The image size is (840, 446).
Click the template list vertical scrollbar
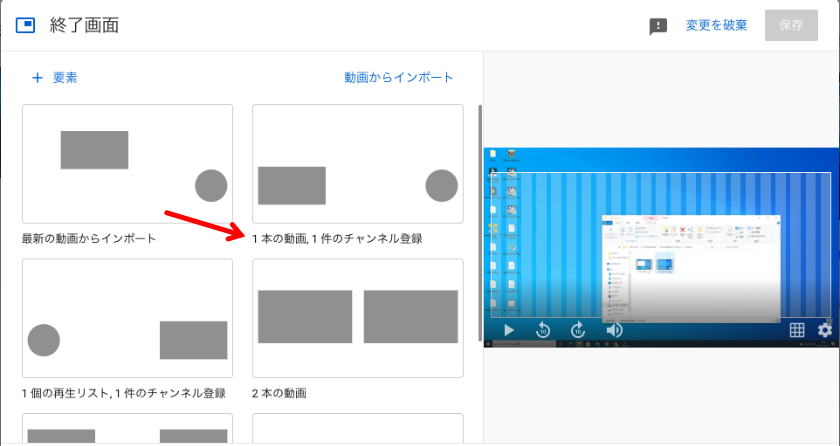480,223
